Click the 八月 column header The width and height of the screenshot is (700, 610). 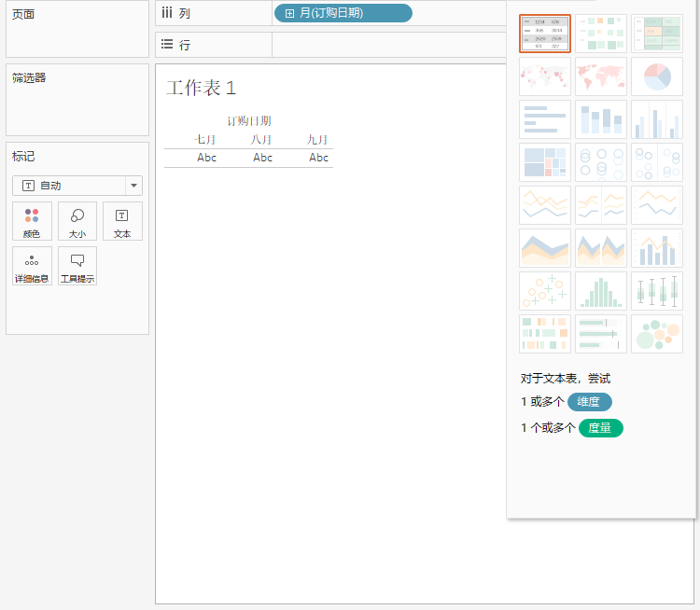point(261,140)
